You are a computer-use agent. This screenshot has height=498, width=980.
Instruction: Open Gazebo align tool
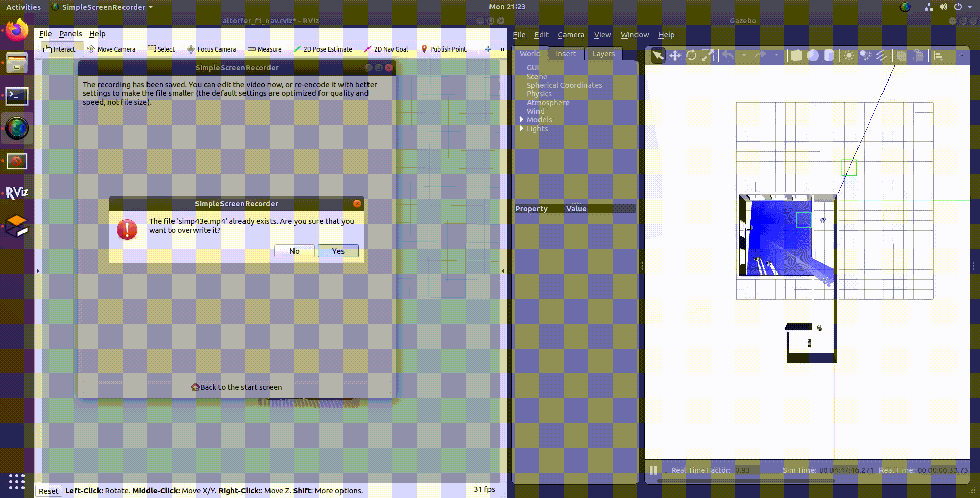[x=938, y=56]
